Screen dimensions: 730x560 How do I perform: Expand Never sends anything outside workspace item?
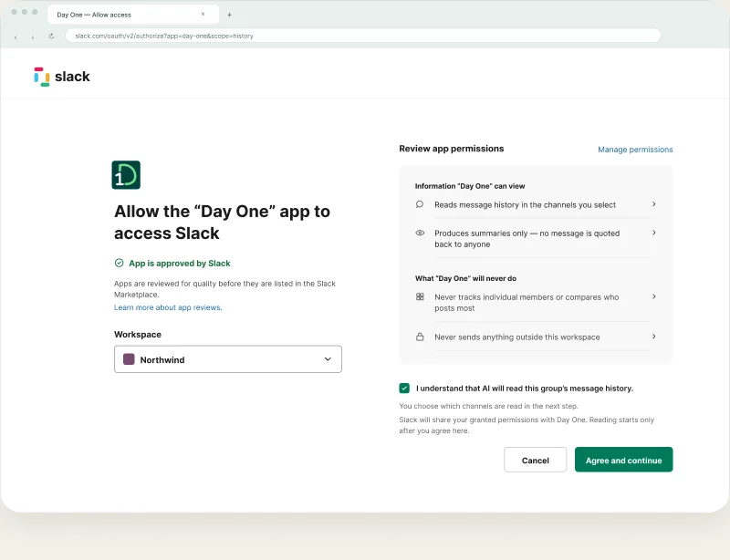[x=653, y=337]
